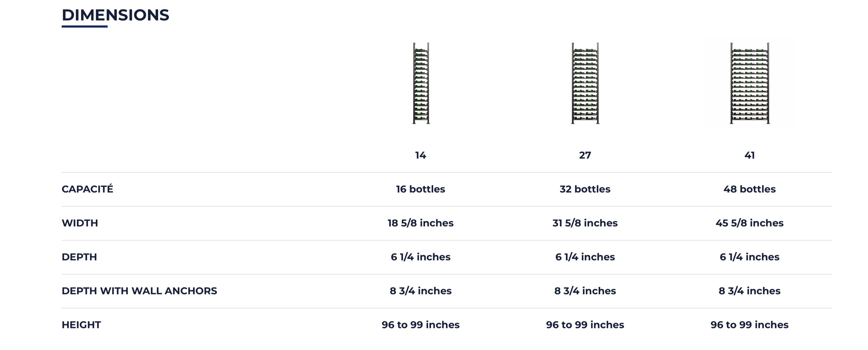Click the "32 bottles" capacity value
The height and width of the screenshot is (350, 868).
coord(585,189)
